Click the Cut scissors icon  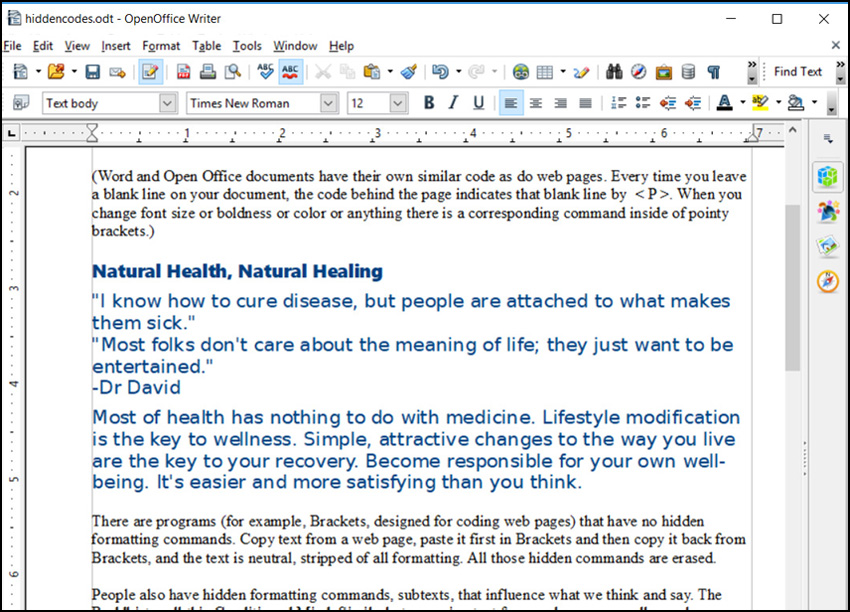323,72
